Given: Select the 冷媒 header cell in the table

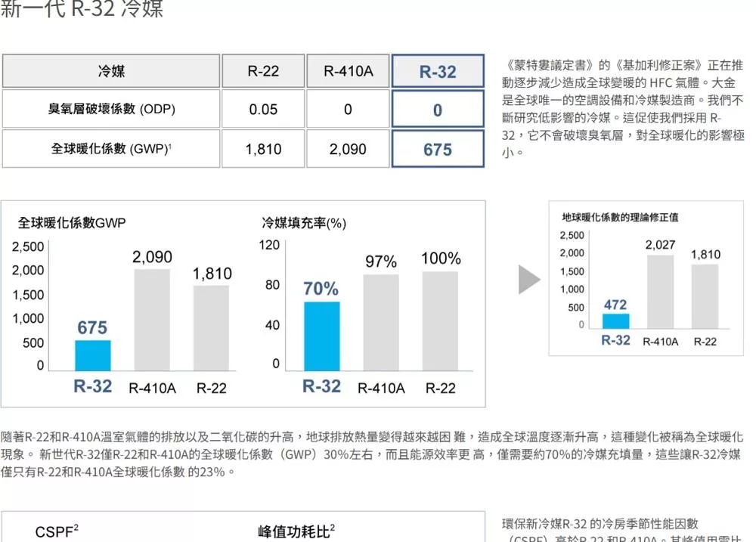Looking at the screenshot, I should click(x=111, y=72).
